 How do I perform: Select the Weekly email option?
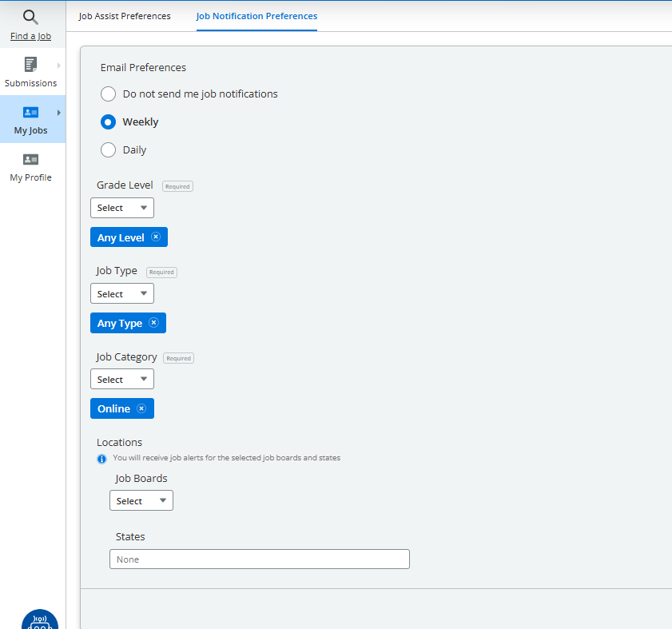109,122
